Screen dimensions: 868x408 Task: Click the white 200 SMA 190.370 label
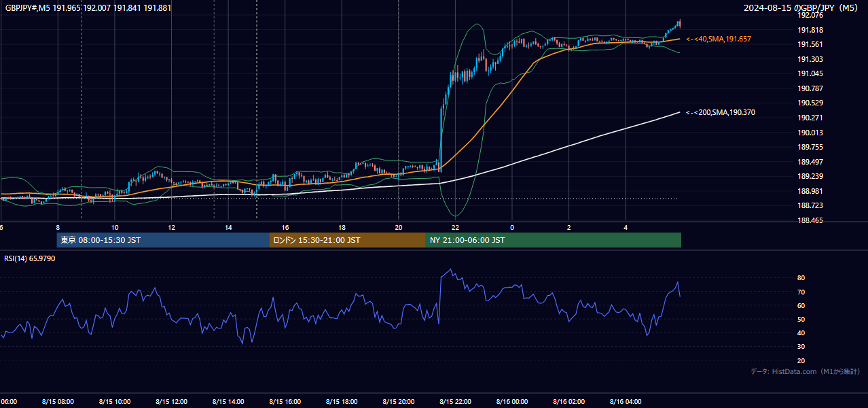click(721, 112)
